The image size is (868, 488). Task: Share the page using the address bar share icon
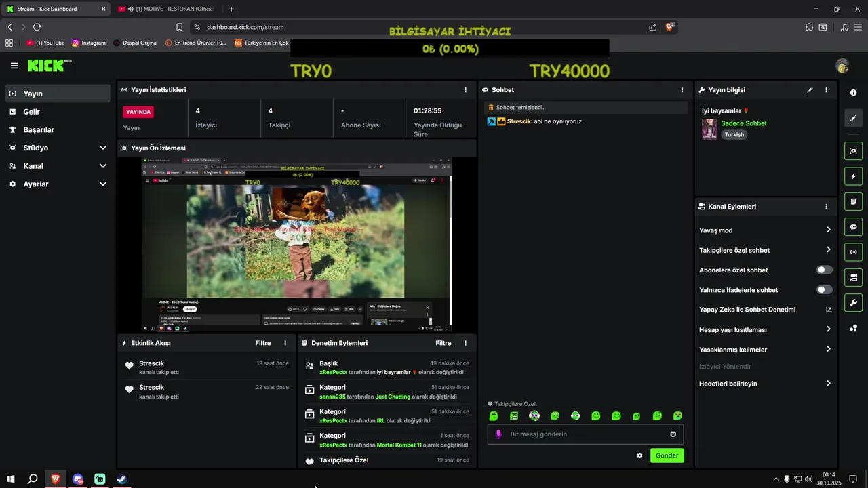pyautogui.click(x=652, y=27)
